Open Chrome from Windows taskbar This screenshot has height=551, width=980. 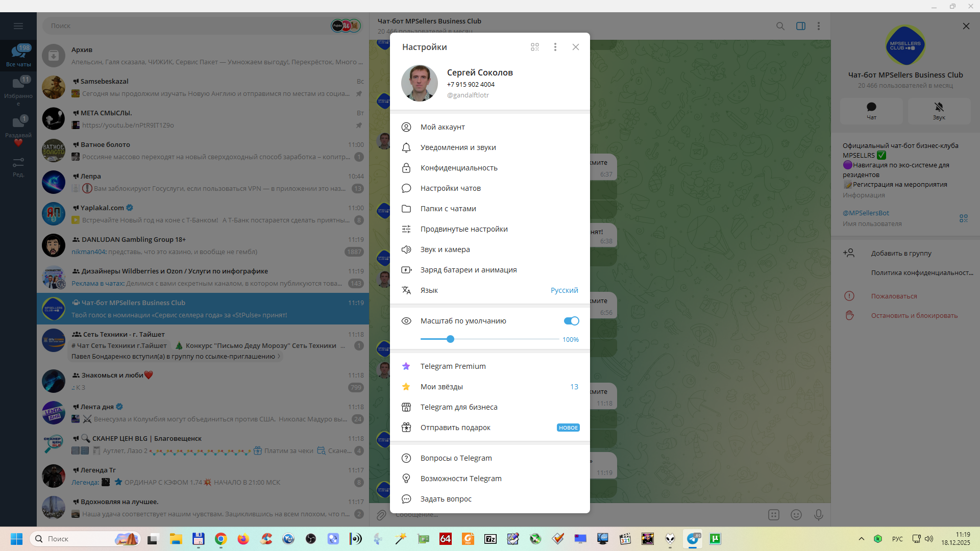[x=220, y=539]
